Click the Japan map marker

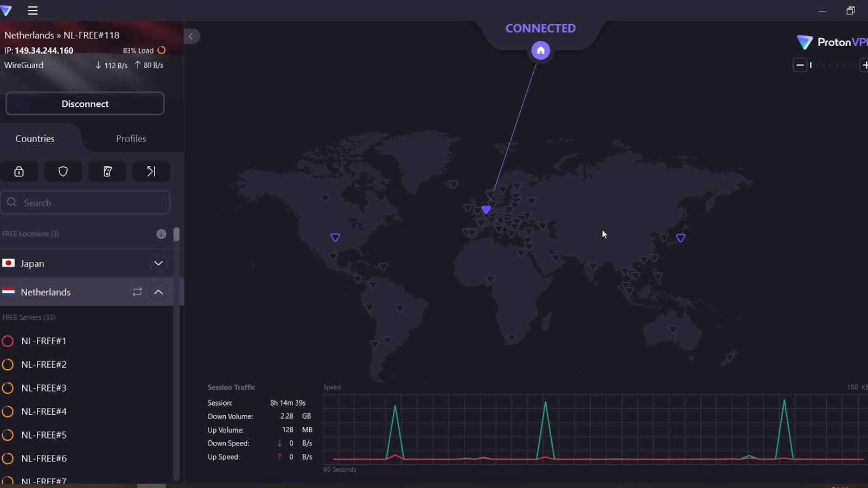(x=681, y=238)
